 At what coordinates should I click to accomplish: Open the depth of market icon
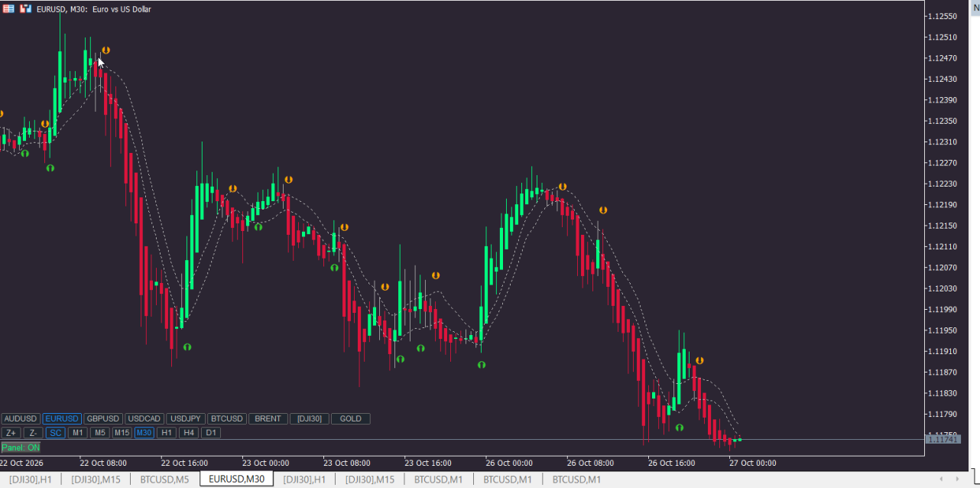click(26, 9)
